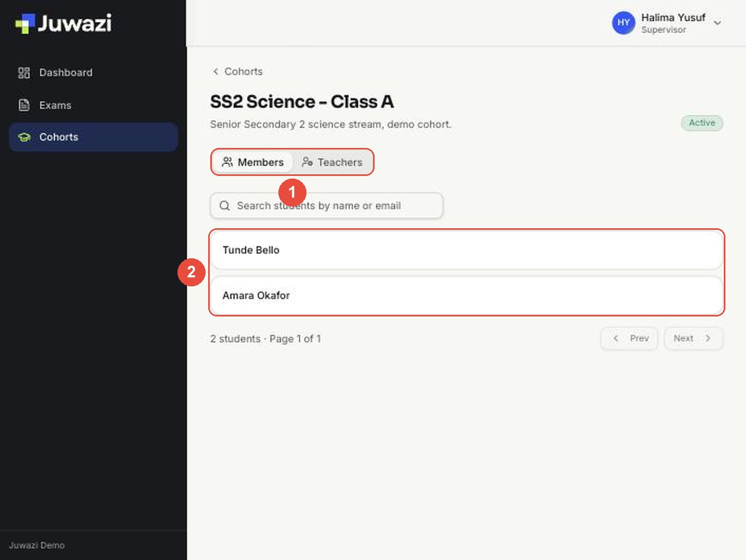Image resolution: width=746 pixels, height=560 pixels.
Task: Click the Juwazi logo icon
Action: click(25, 23)
